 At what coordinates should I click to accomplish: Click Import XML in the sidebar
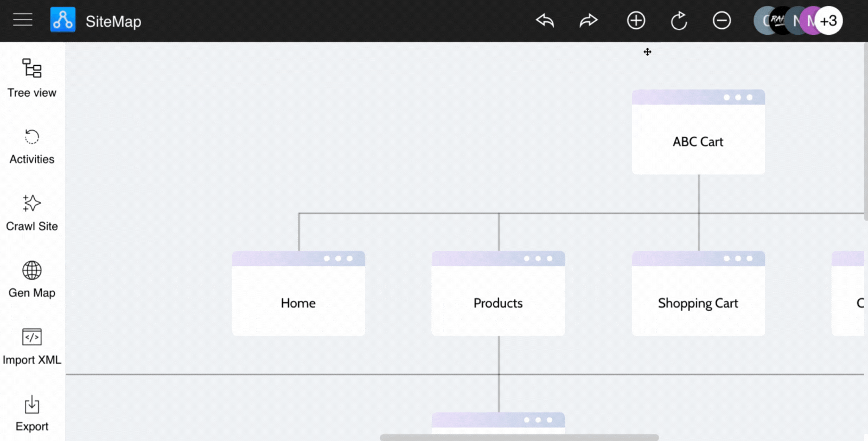point(32,346)
